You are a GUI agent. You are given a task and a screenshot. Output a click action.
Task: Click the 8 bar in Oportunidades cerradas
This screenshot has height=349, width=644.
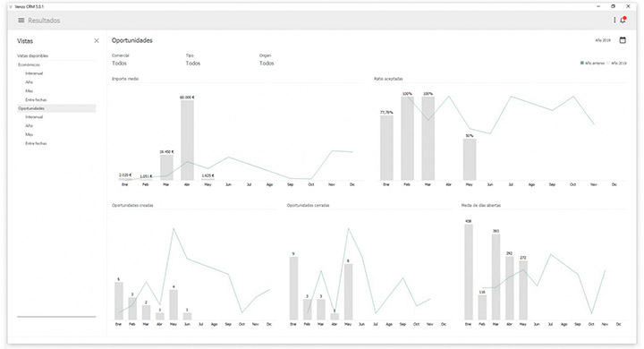(348, 292)
